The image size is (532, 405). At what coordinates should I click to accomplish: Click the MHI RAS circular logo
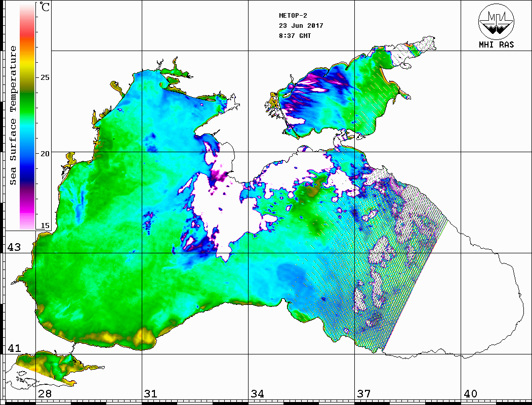point(496,21)
